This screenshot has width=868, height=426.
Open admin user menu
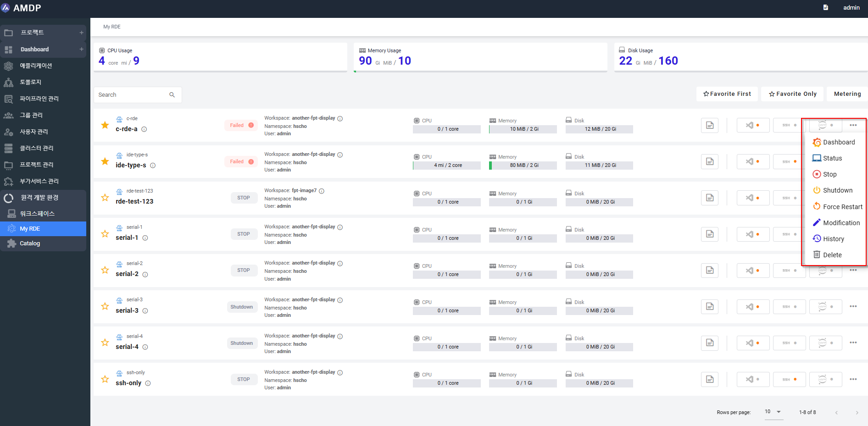click(x=851, y=7)
